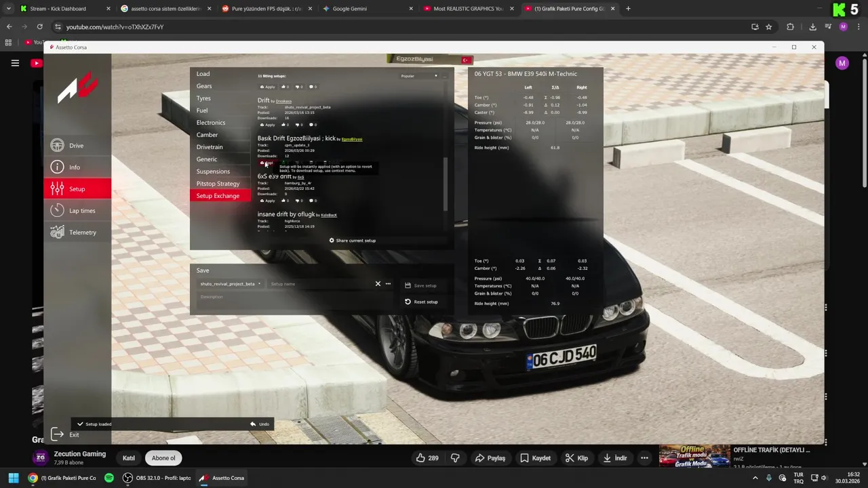Thumbs up the 6xS e39 drift setup

coord(285,201)
